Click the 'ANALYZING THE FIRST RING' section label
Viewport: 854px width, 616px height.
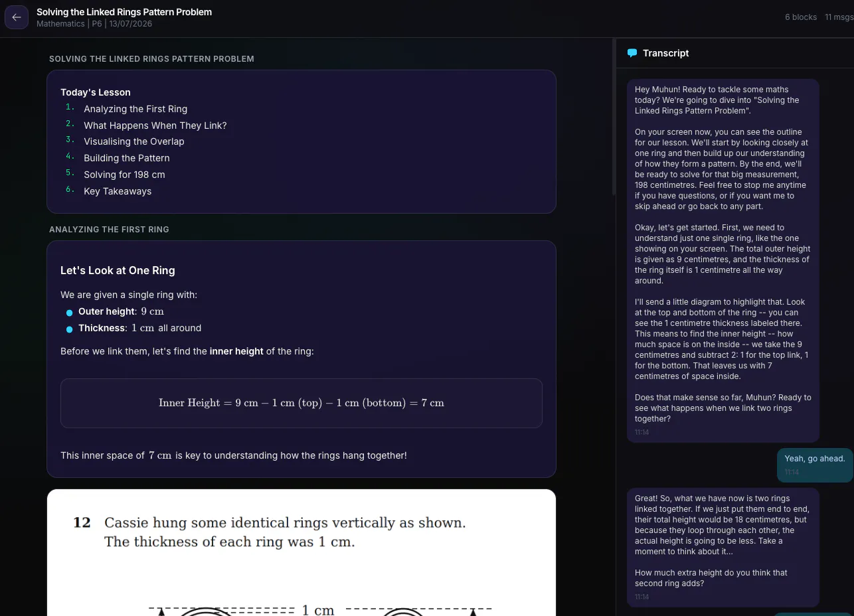[109, 230]
